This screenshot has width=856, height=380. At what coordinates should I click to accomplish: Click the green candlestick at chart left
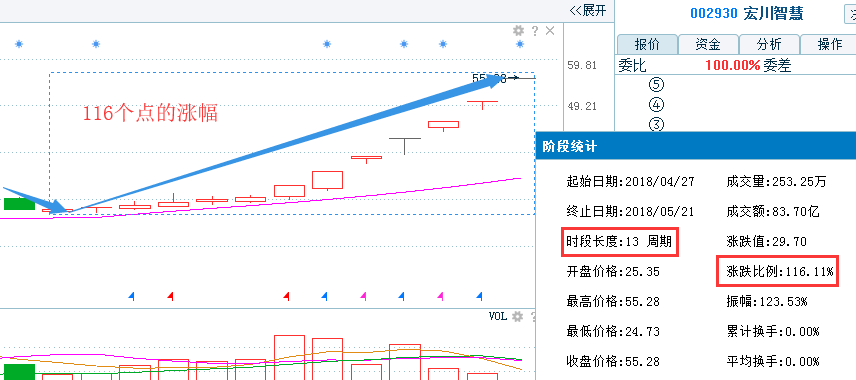(19, 204)
